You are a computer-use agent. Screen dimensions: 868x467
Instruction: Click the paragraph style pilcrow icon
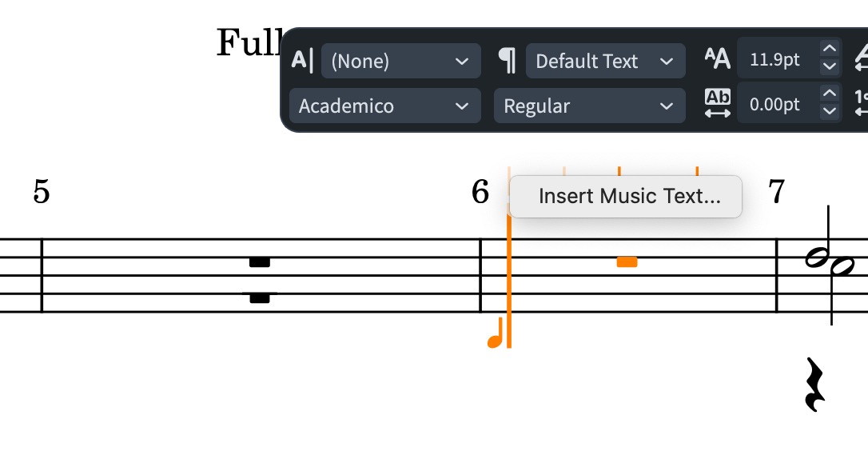click(x=507, y=61)
